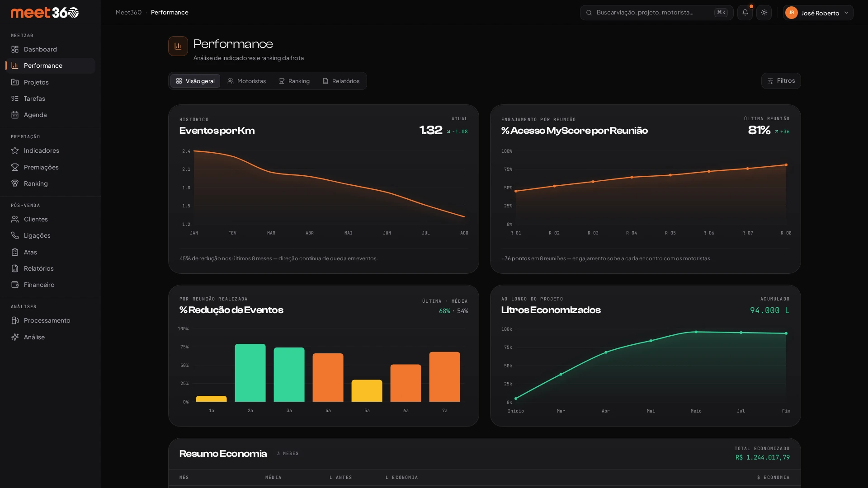The width and height of the screenshot is (868, 488).
Task: Click the Processamento file icon
Action: click(x=15, y=320)
